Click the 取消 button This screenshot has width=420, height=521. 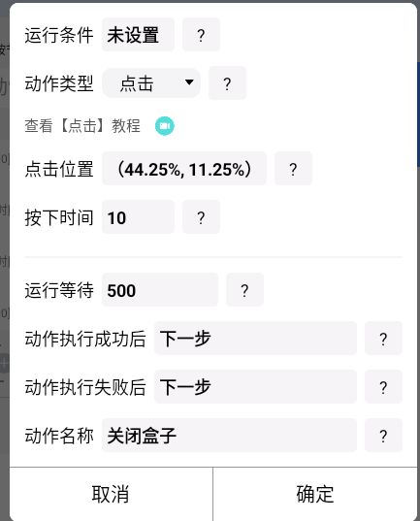[111, 494]
